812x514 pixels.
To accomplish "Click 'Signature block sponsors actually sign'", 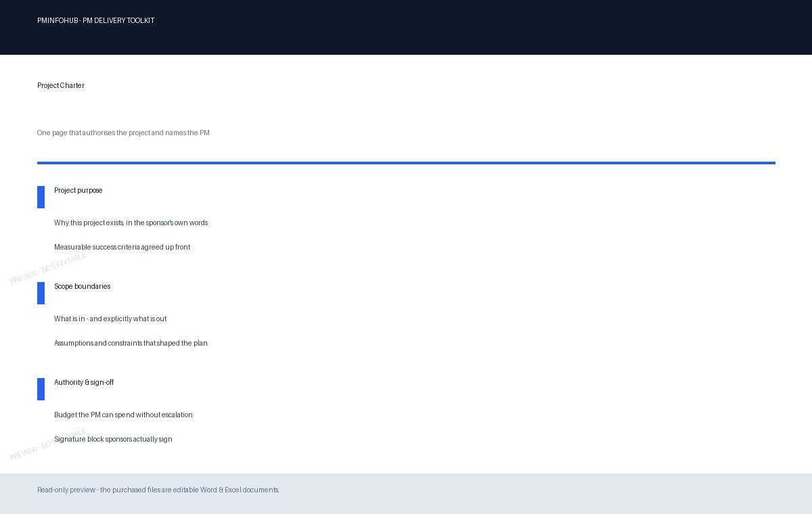I will (x=113, y=439).
